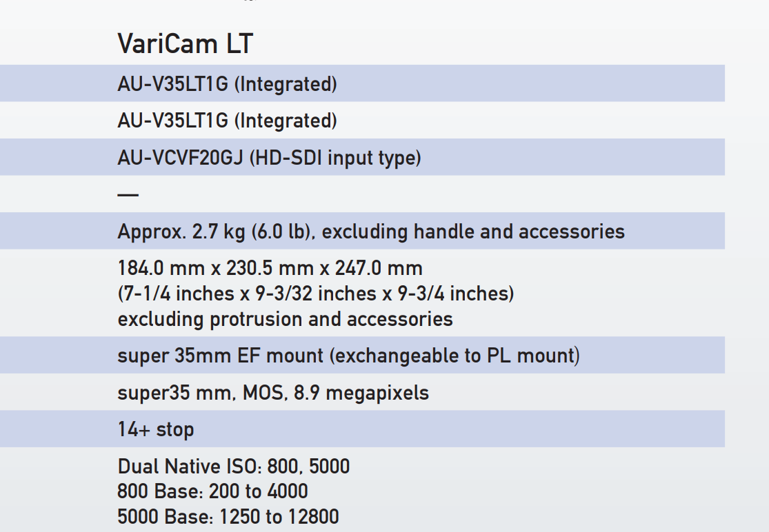
Task: Click the dash placeholder row
Action: [x=128, y=195]
